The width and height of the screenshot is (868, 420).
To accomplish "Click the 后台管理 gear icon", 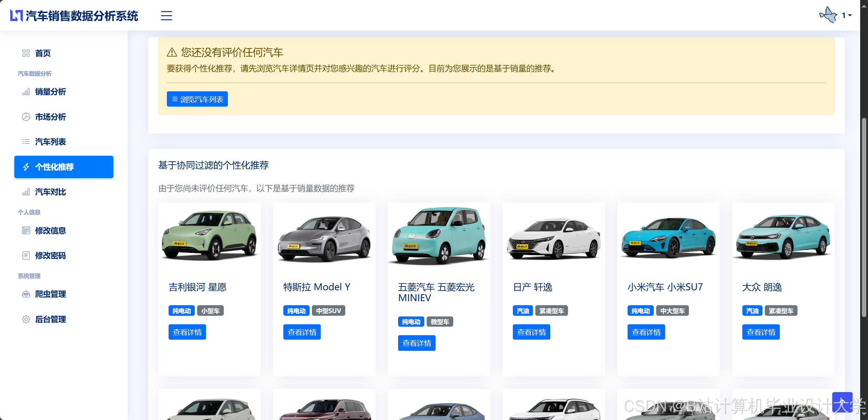I will pyautogui.click(x=26, y=319).
